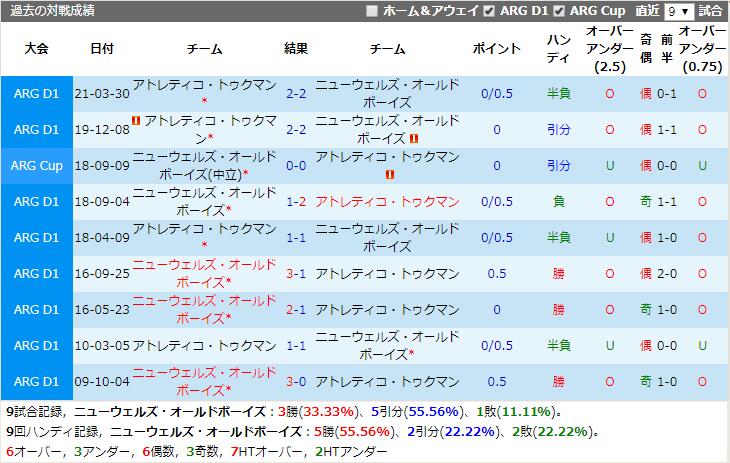Click red card icon beside 19-12-08 away team
This screenshot has height=463, width=730.
tap(413, 138)
